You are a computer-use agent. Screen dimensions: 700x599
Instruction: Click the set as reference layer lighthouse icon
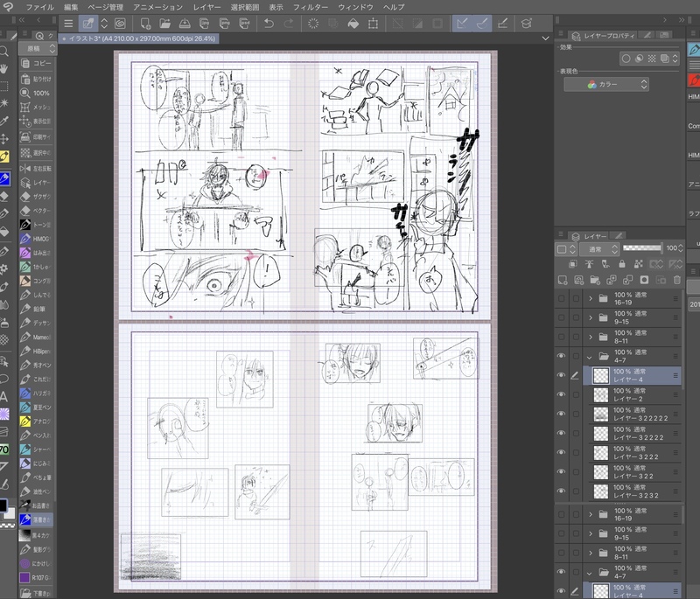point(589,264)
